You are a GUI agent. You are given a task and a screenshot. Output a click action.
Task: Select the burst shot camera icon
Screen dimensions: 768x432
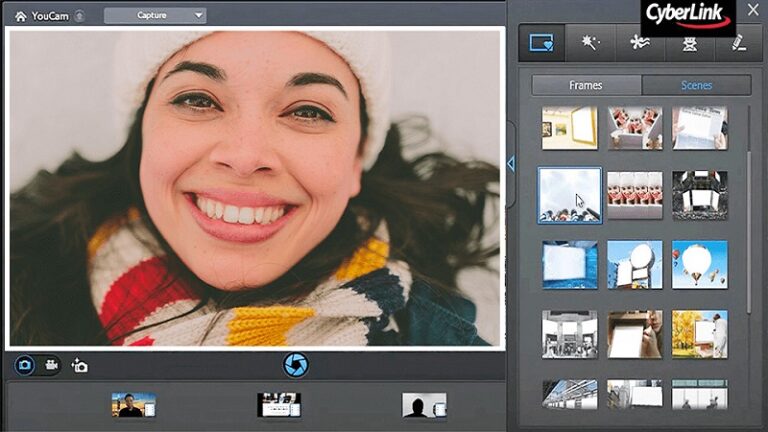click(80, 366)
